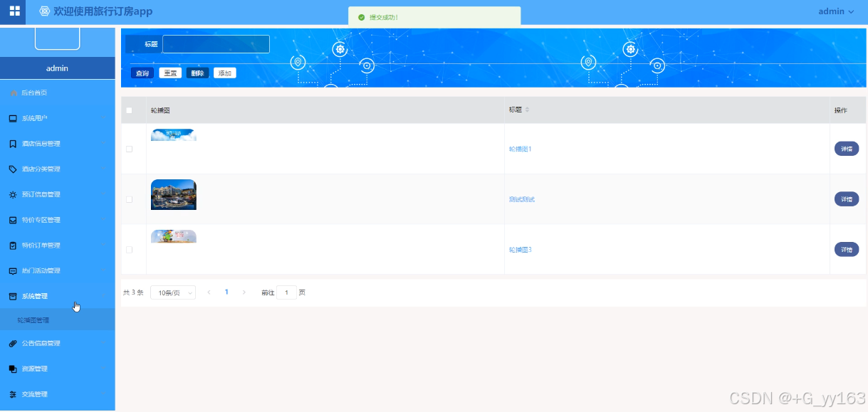Open the 热门活动管理 menu item
Image resolution: width=868 pixels, height=412 pixels.
[x=58, y=271]
